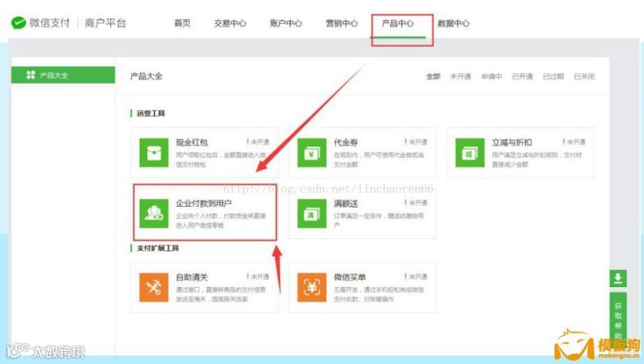Viewport: 644px width, 364px height.
Task: Select the 营销中心 tab
Action: pos(342,23)
